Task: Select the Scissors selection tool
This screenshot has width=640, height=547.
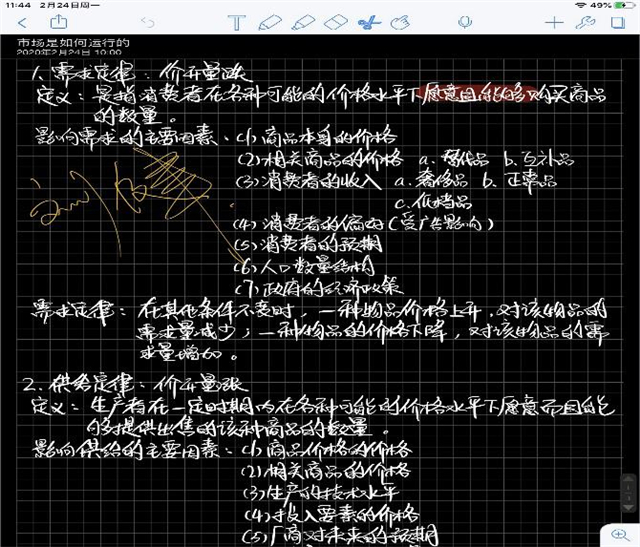Action: pos(369,22)
